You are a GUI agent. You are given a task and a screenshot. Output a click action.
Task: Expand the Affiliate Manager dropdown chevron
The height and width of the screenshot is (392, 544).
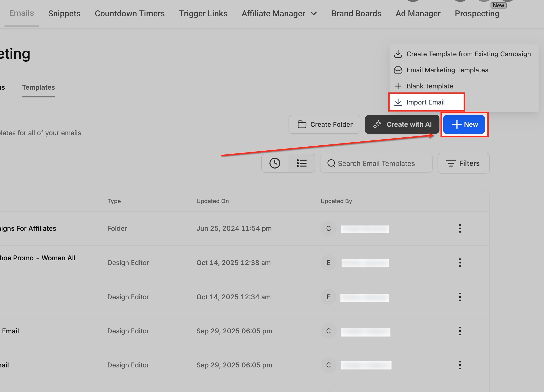click(314, 14)
